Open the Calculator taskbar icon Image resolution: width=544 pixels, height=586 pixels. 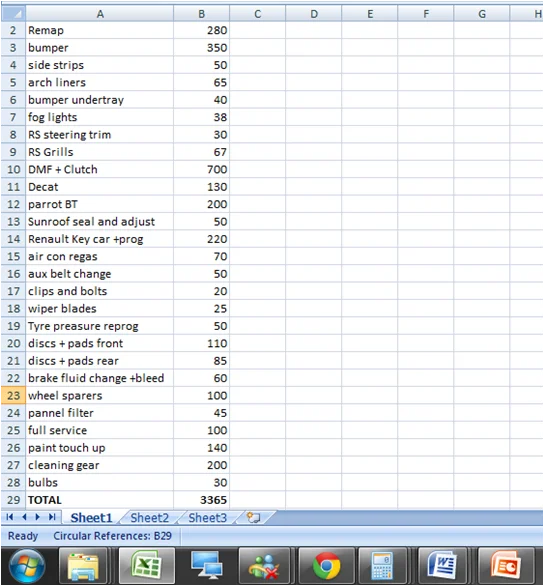382,566
